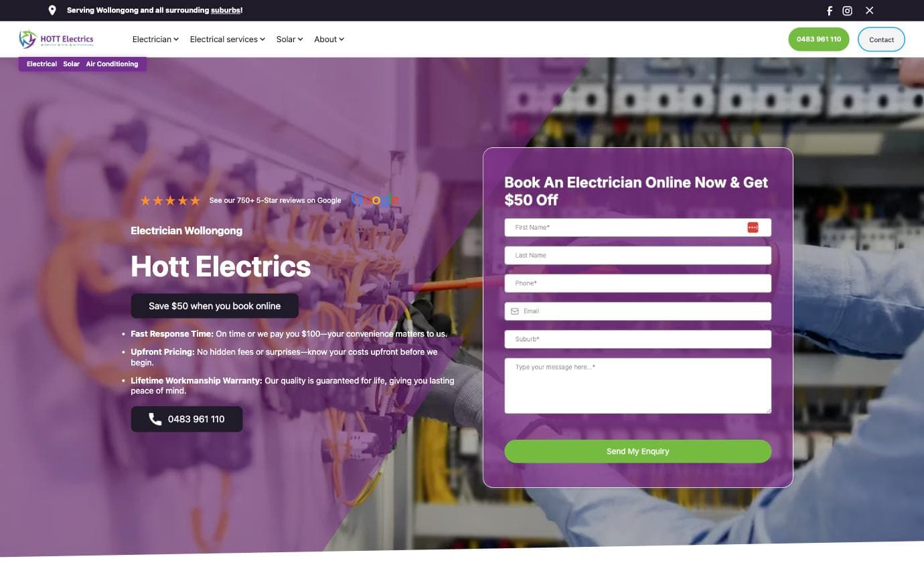Click the Send My Enquiry button
Viewport: 924px width, 581px height.
click(637, 451)
